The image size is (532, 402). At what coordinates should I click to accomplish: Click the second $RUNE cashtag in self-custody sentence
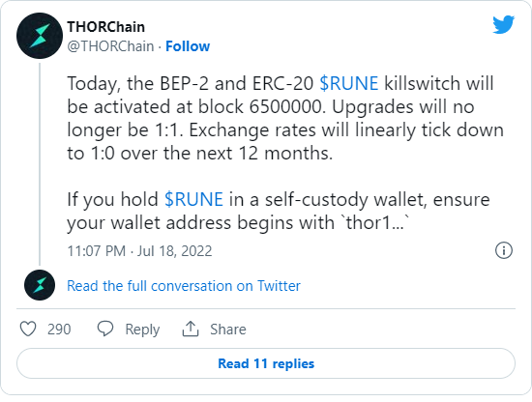193,199
